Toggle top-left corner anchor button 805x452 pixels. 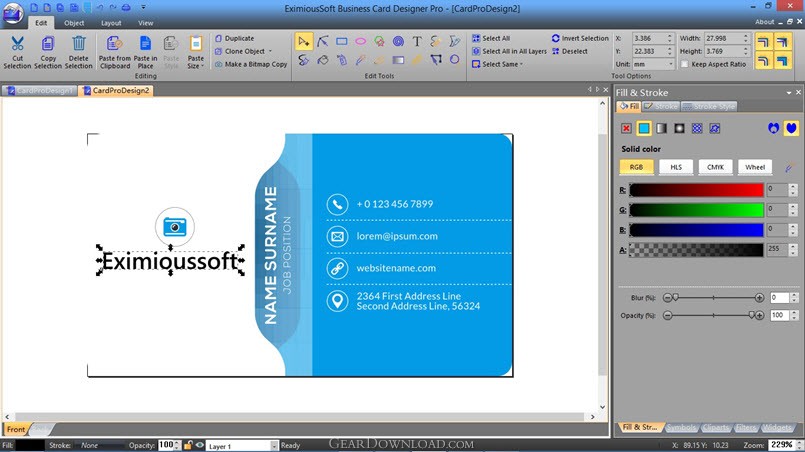(764, 42)
